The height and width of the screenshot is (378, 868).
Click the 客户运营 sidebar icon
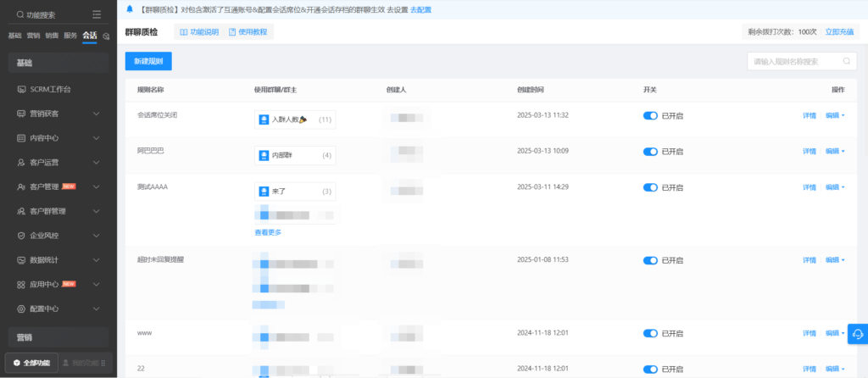[x=21, y=162]
